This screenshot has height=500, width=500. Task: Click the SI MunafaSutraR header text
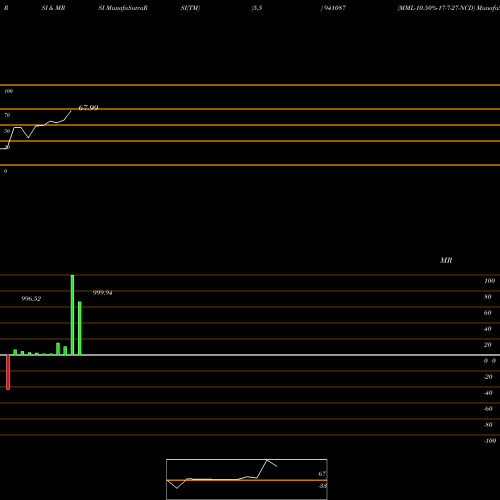point(123,8)
